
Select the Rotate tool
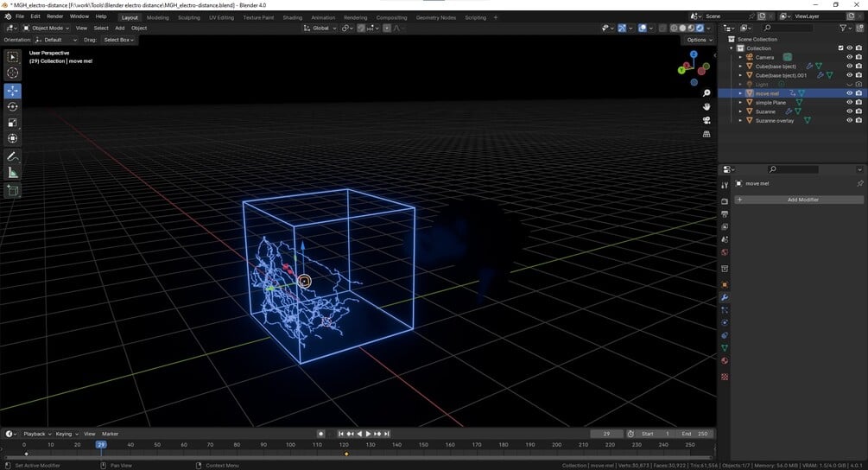click(x=12, y=107)
